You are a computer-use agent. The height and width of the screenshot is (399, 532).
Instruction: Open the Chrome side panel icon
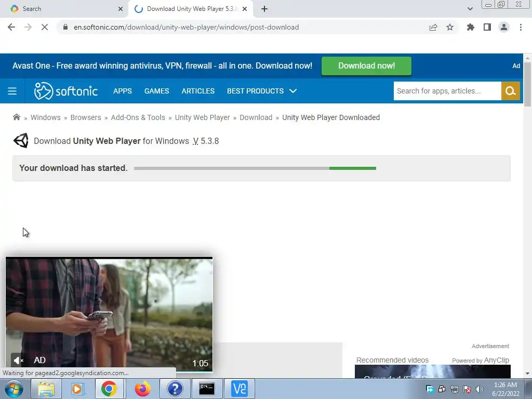(487, 27)
